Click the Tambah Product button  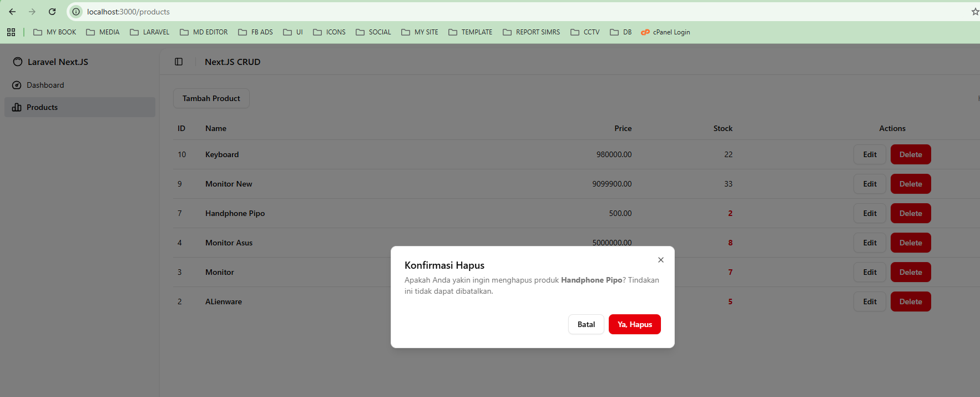click(x=211, y=98)
